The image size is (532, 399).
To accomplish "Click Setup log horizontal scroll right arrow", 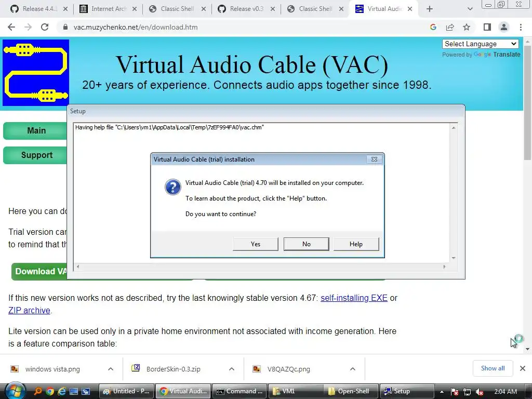I will click(x=444, y=267).
